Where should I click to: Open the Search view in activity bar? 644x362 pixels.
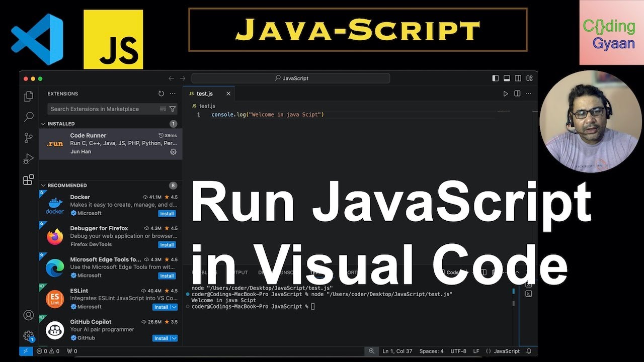[29, 117]
